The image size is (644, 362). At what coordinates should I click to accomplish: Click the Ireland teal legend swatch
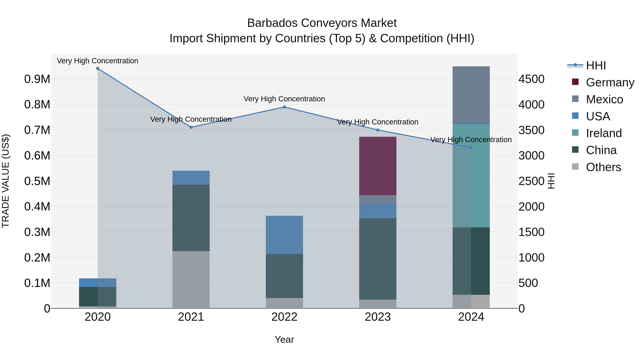575,133
